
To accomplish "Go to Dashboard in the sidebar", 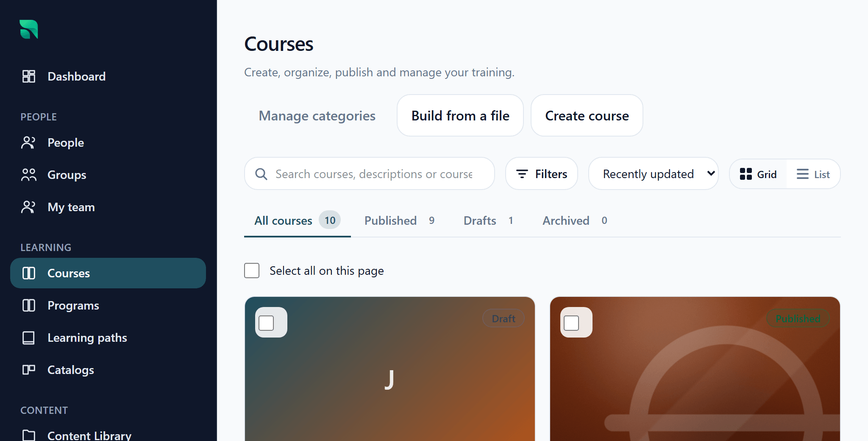I will point(108,76).
